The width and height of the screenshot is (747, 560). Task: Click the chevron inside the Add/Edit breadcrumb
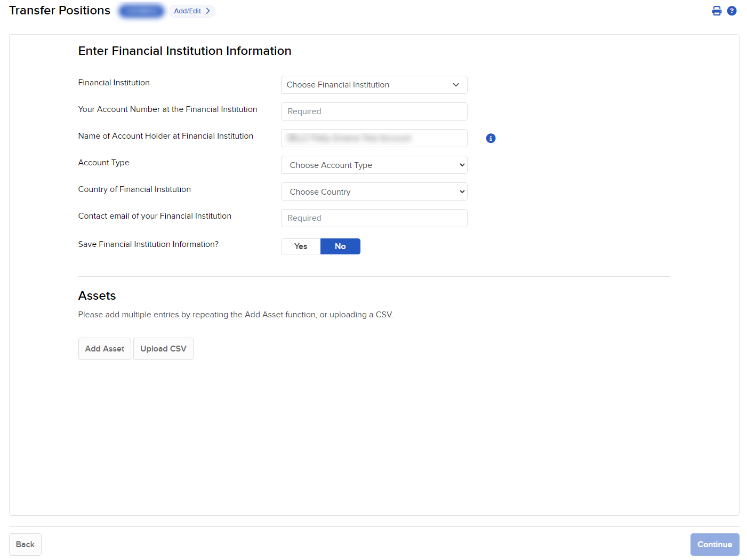(x=208, y=11)
